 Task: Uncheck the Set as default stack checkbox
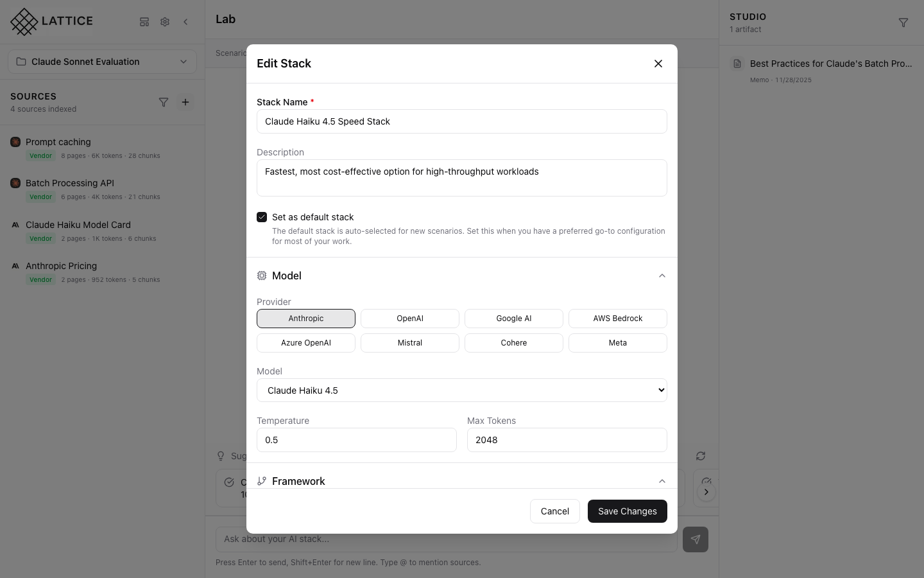click(x=262, y=217)
